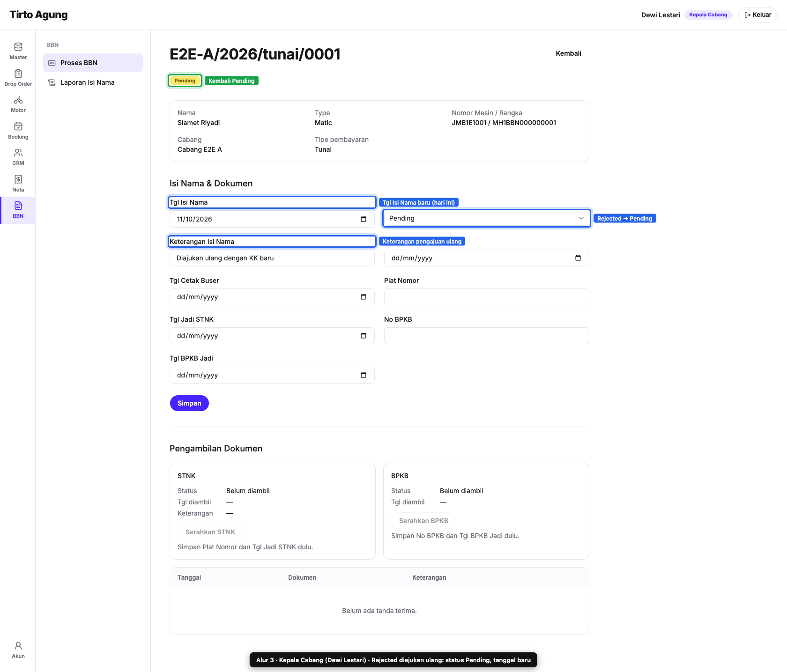Click the Keterangan table column header
The height and width of the screenshot is (672, 787).
point(429,577)
